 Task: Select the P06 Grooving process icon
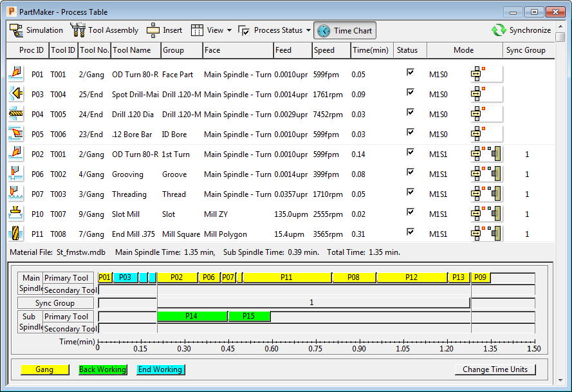click(x=15, y=174)
